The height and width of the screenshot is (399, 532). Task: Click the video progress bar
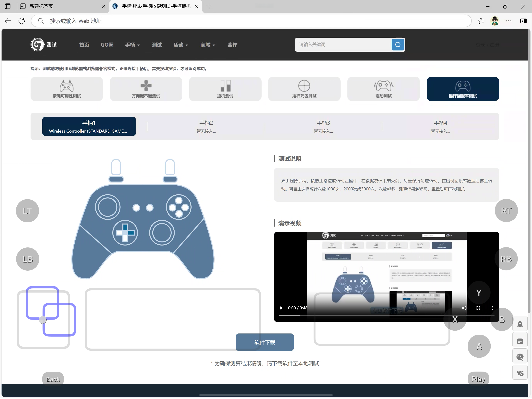(386, 315)
